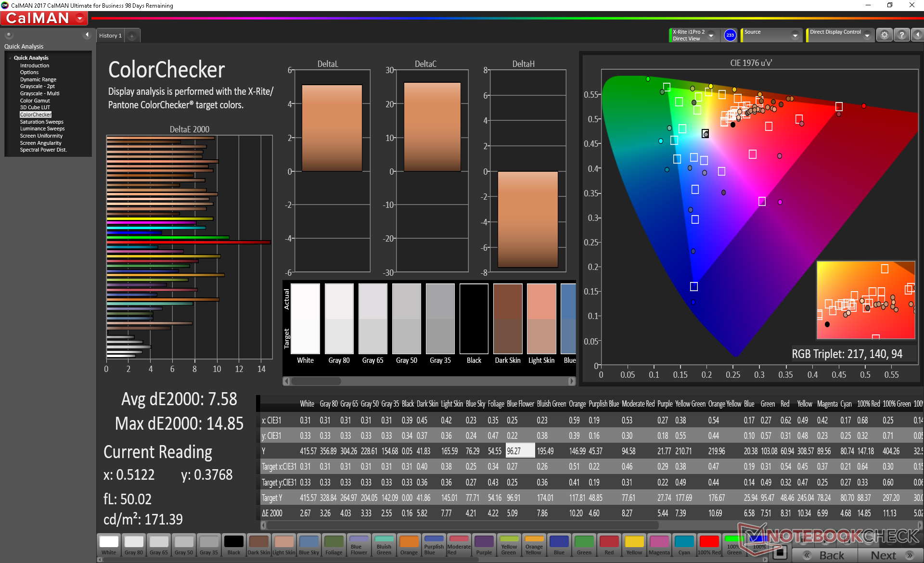Collapse the Quick Analysis tree node

point(10,58)
